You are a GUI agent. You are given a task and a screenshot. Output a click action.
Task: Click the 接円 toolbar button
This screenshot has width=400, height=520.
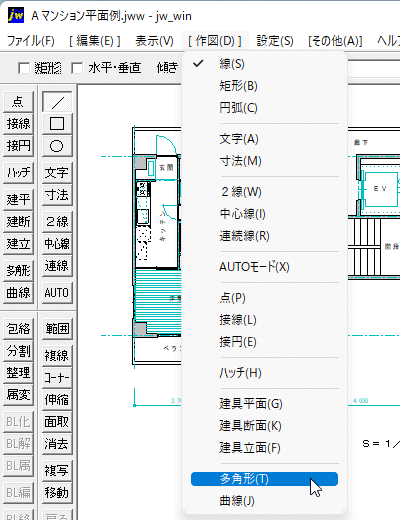pyautogui.click(x=18, y=146)
